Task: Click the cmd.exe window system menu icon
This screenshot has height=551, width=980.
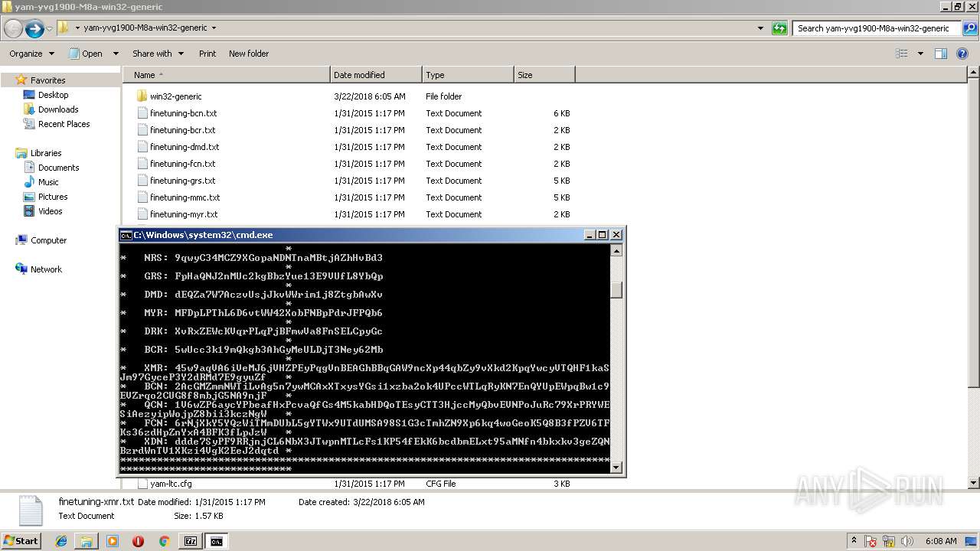Action: pyautogui.click(x=126, y=235)
